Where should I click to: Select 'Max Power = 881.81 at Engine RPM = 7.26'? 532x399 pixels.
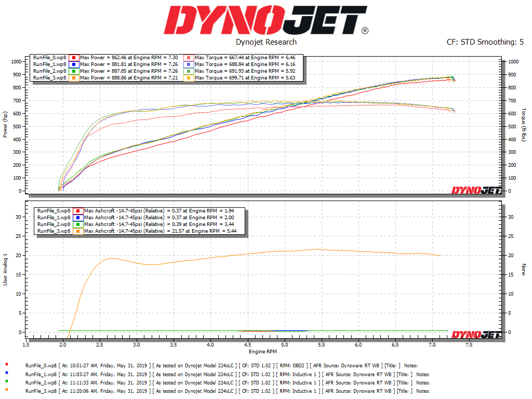[x=129, y=64]
